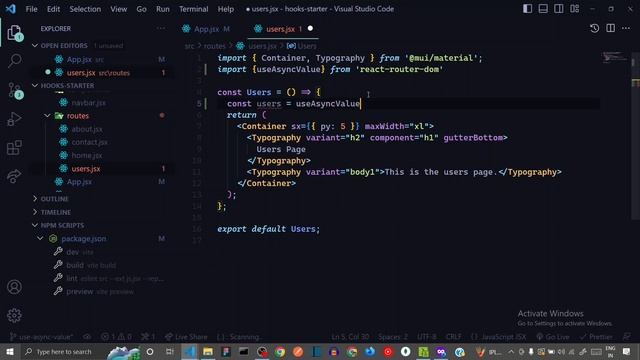Image resolution: width=640 pixels, height=360 pixels.
Task: Open the Extensions view
Action: click(14, 147)
